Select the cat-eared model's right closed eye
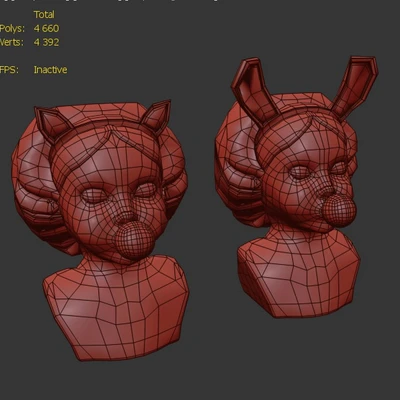 click(x=145, y=190)
